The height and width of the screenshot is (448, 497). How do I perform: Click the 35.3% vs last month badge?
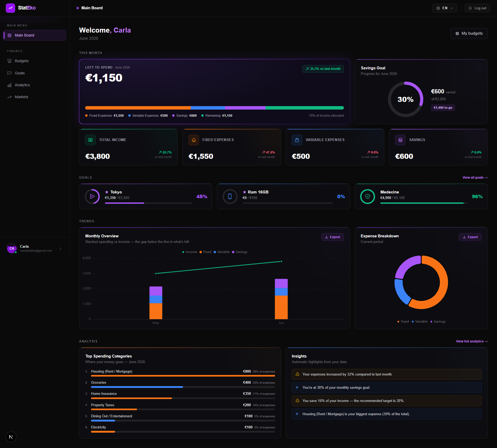pyautogui.click(x=323, y=69)
